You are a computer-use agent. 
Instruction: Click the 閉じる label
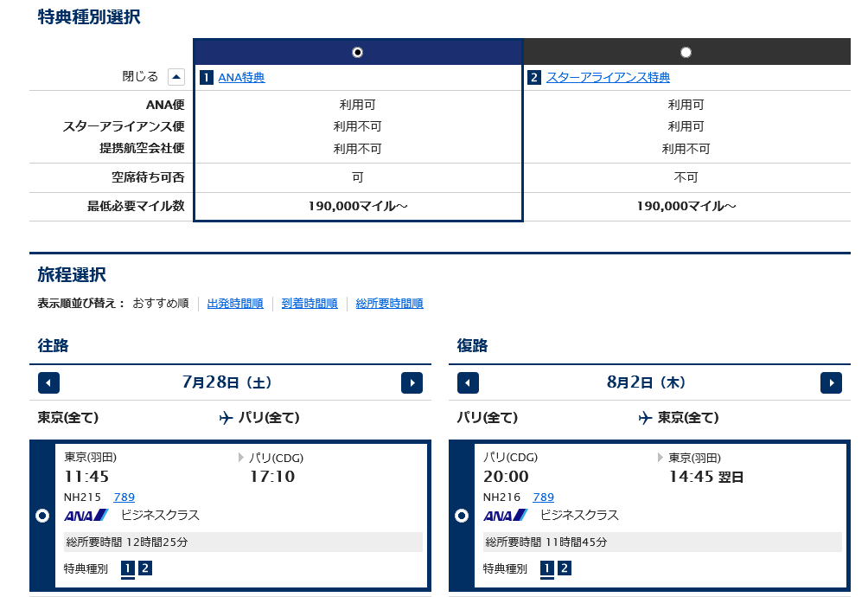pos(140,76)
